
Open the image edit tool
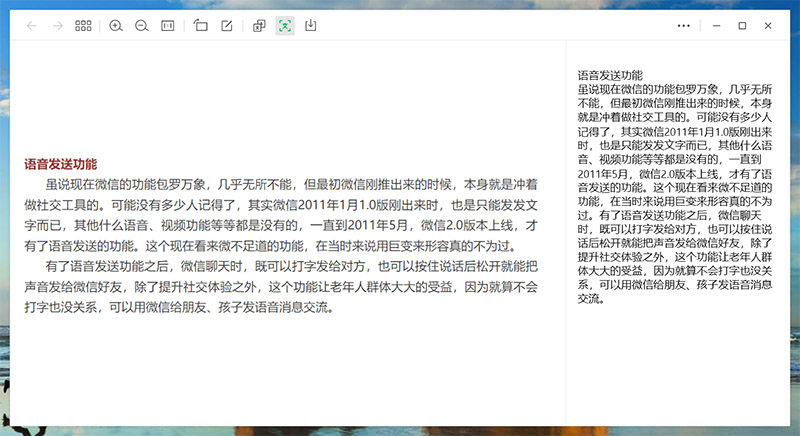(x=227, y=25)
